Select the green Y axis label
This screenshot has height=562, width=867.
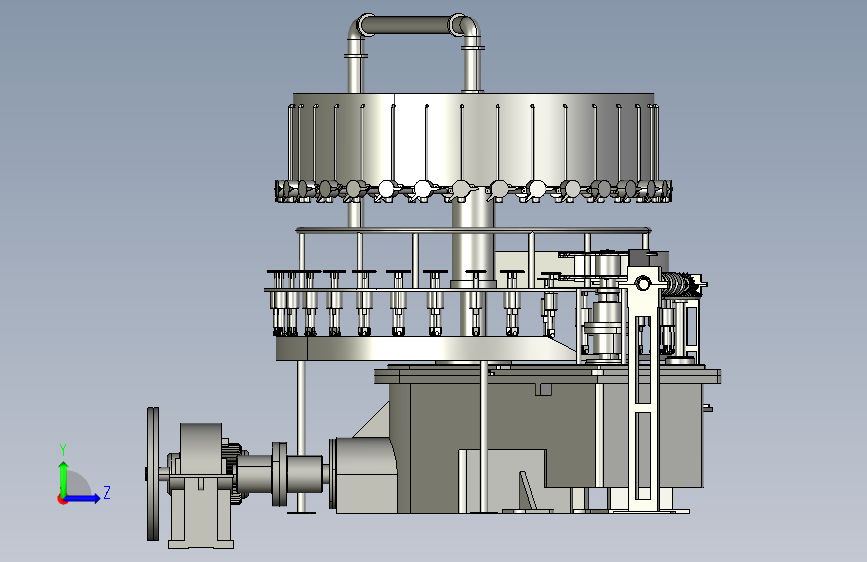pyautogui.click(x=63, y=449)
